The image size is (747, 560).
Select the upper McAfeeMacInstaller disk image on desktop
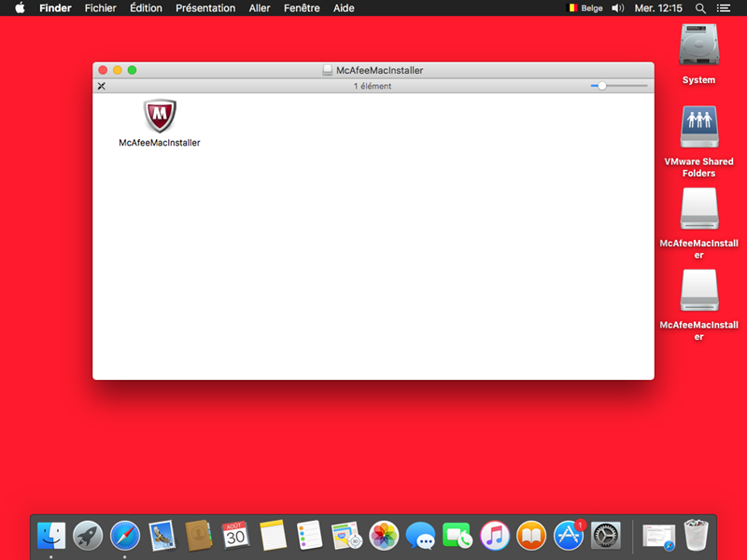click(698, 208)
